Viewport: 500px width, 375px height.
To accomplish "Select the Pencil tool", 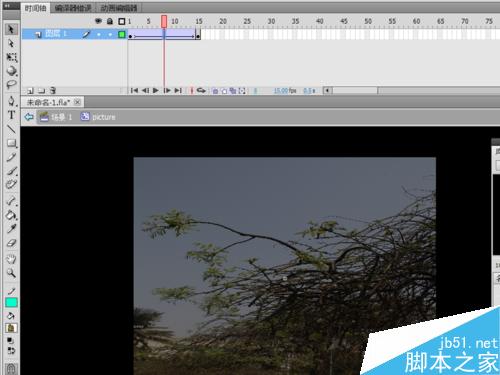I will pos(11,157).
